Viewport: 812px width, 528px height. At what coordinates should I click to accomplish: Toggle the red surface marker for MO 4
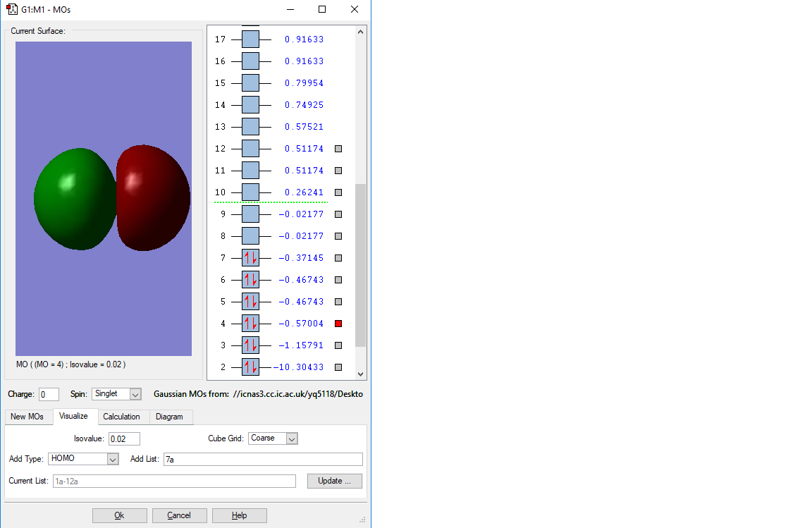click(338, 324)
